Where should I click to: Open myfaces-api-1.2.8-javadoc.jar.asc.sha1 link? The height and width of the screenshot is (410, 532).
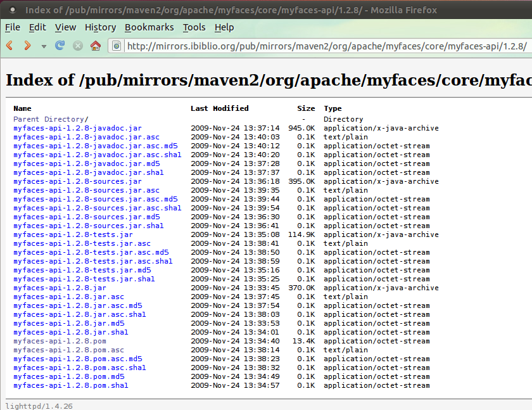coord(98,155)
